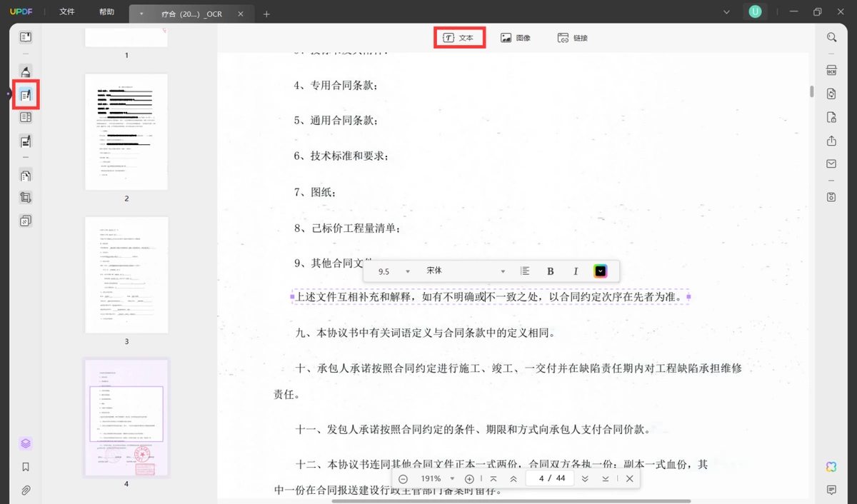Open the share file icon
This screenshot has height=504, width=857.
(x=831, y=141)
